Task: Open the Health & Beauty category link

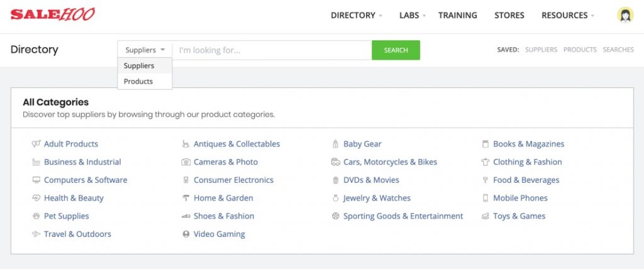Action: [x=74, y=198]
